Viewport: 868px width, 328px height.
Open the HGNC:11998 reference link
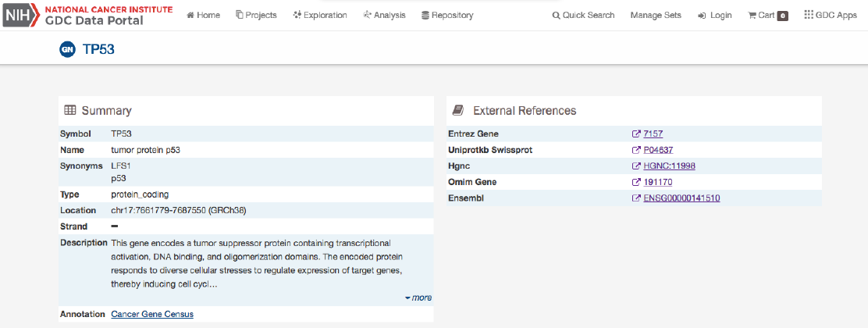click(669, 166)
